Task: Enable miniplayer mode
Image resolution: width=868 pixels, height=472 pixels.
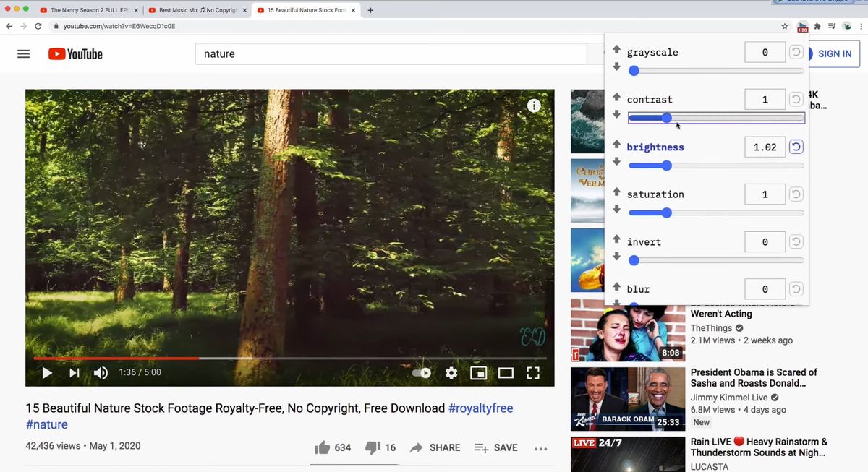Action: [478, 373]
